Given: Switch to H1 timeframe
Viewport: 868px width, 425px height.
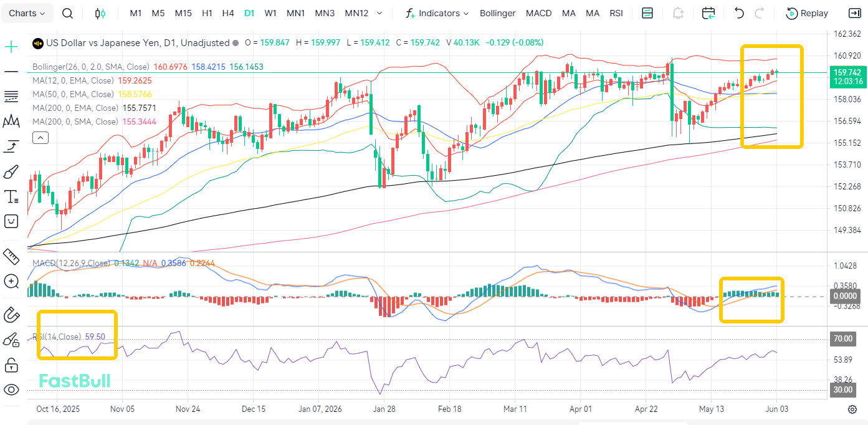Looking at the screenshot, I should [x=207, y=13].
